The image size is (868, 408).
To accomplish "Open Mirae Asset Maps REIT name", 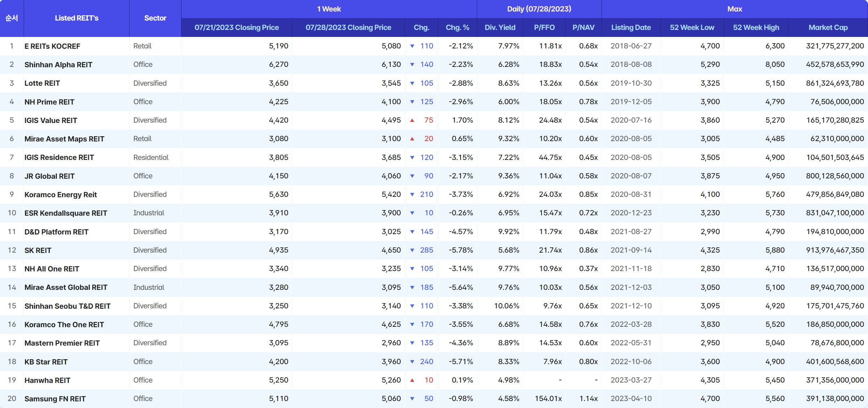I will coord(64,139).
